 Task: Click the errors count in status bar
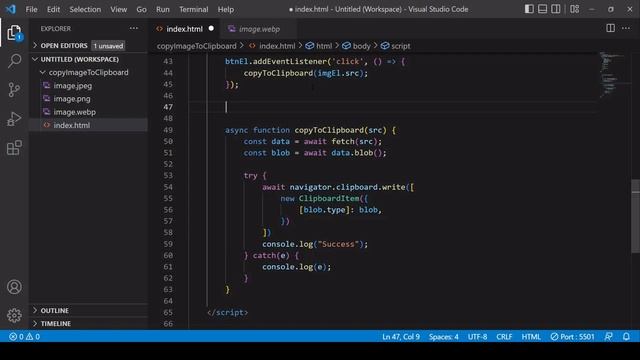pyautogui.click(x=16, y=337)
